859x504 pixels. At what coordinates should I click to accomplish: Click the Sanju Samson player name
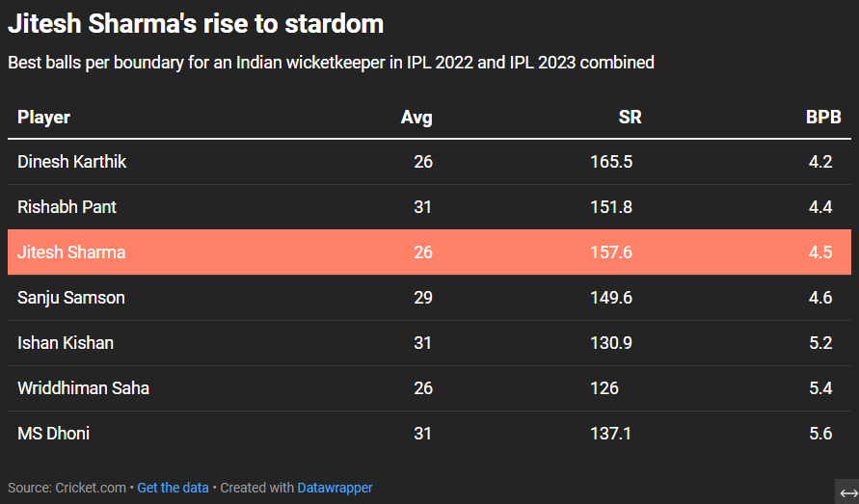(71, 298)
